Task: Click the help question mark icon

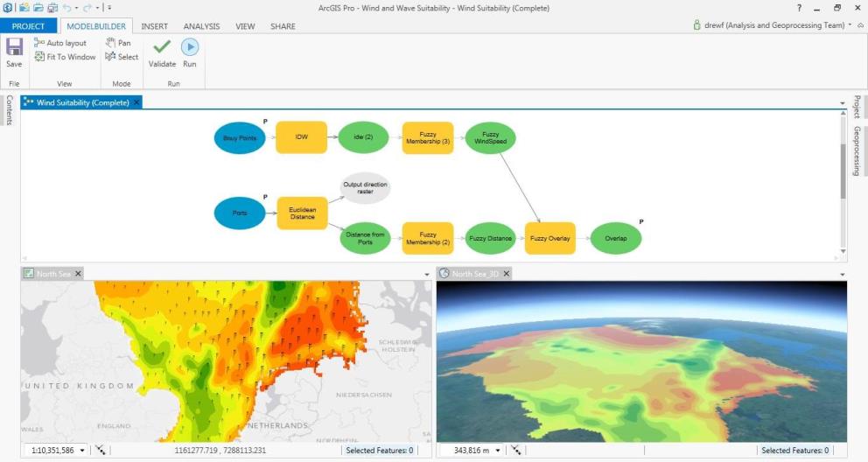Action: click(x=799, y=8)
